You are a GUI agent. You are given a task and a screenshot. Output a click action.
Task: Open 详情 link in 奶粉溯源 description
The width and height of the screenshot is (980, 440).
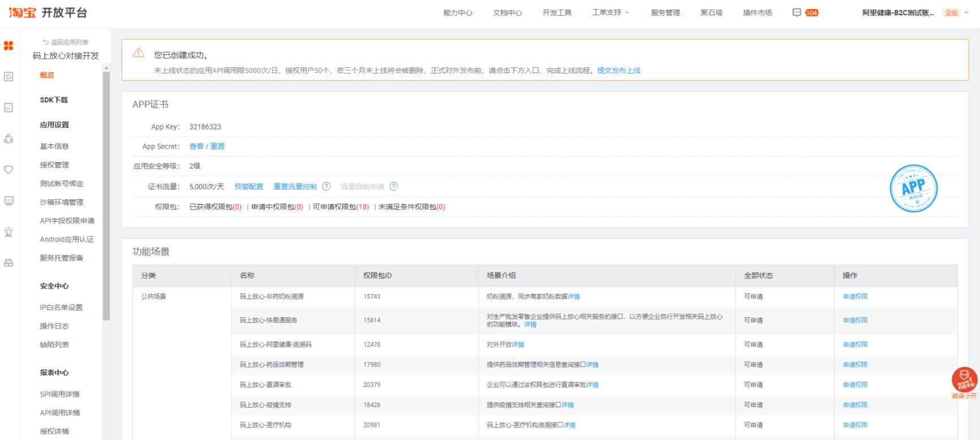pyautogui.click(x=574, y=297)
